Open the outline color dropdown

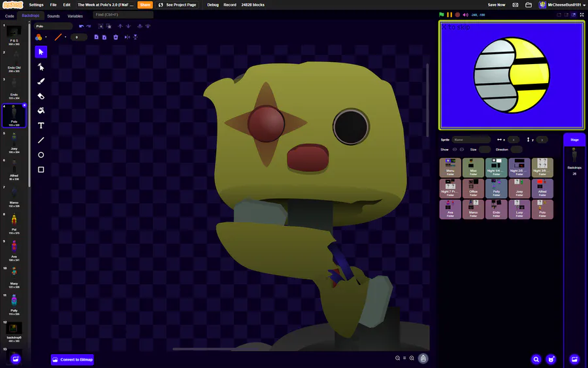pos(60,37)
